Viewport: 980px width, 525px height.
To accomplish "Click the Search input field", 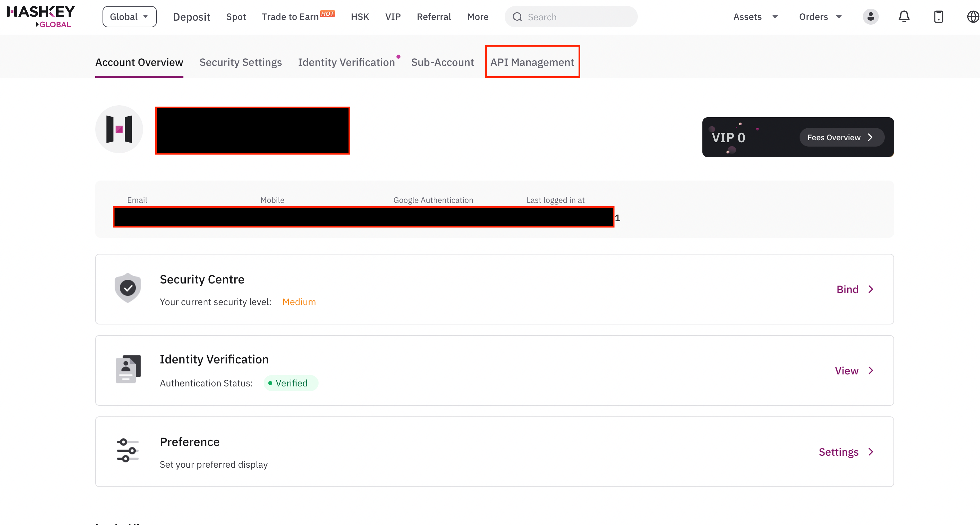I will tap(576, 17).
